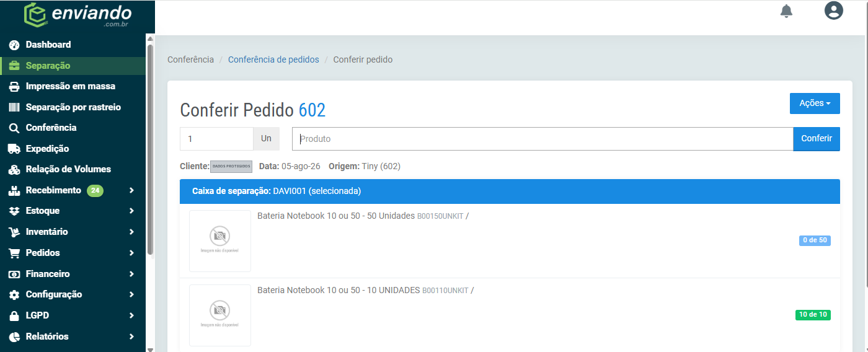Open notifications bell icon
This screenshot has height=352, width=868.
pyautogui.click(x=786, y=11)
